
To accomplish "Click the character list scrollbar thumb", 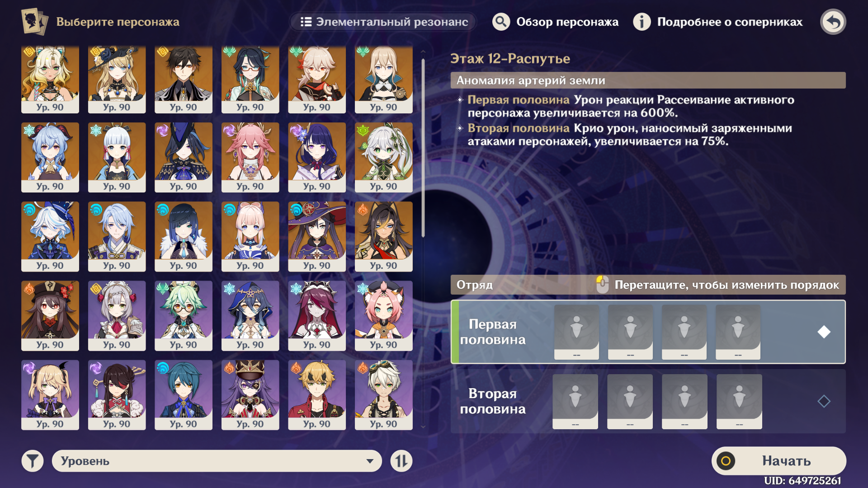I will (423, 147).
